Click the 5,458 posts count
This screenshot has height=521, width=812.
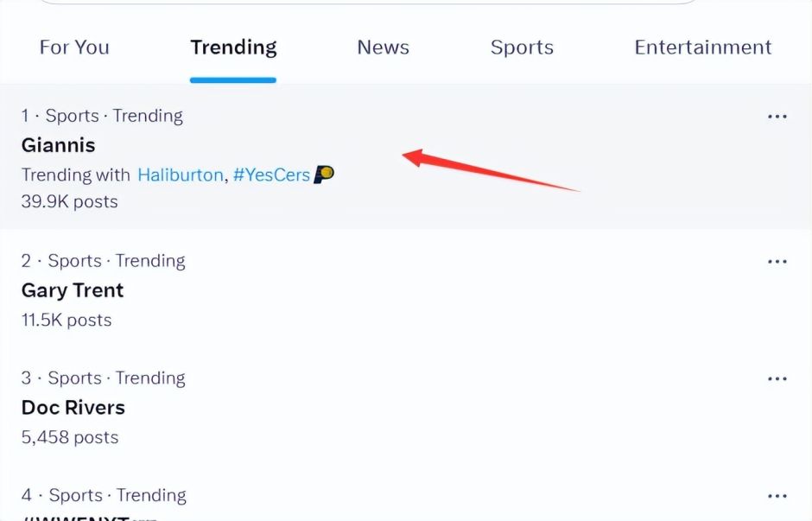click(x=70, y=437)
